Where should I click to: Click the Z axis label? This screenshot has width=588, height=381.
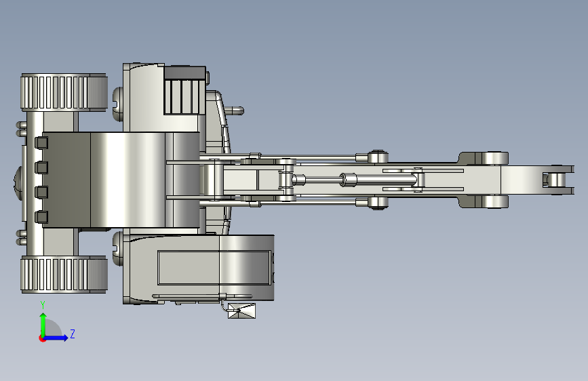point(73,334)
